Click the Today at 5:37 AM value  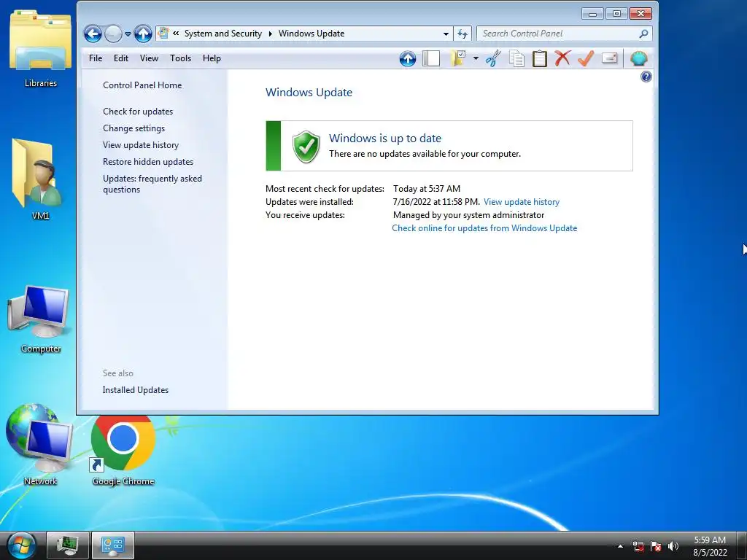[x=427, y=189]
